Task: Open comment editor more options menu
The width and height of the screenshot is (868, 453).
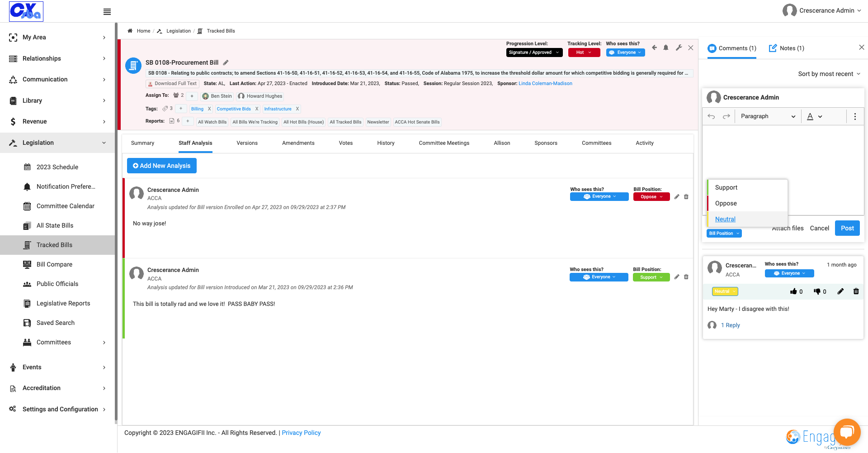Action: point(855,116)
